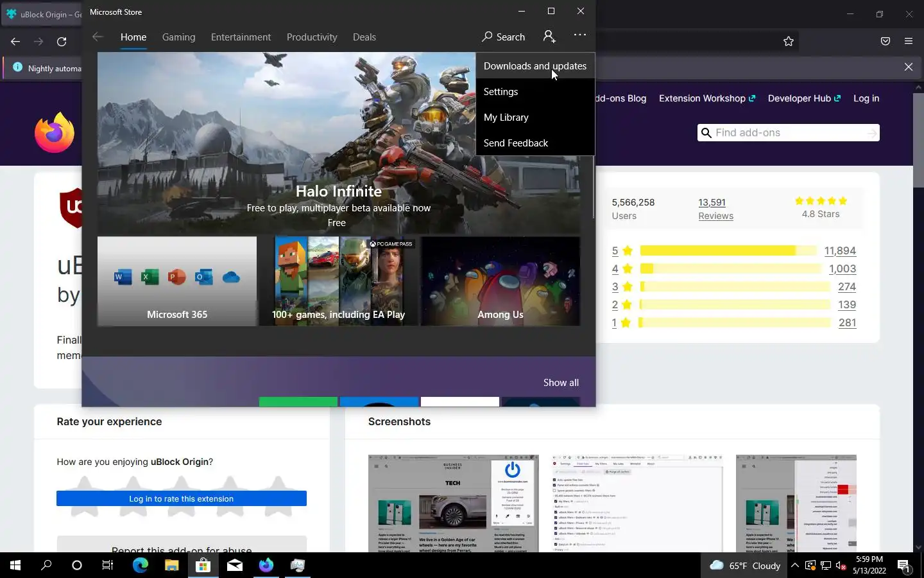Open Cortana from the taskbar

coord(77,565)
